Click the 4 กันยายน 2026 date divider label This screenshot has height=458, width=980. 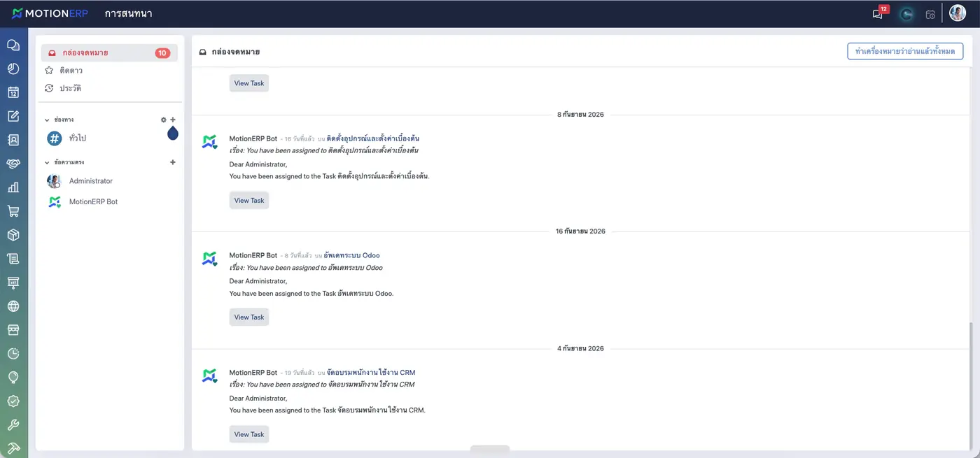580,348
